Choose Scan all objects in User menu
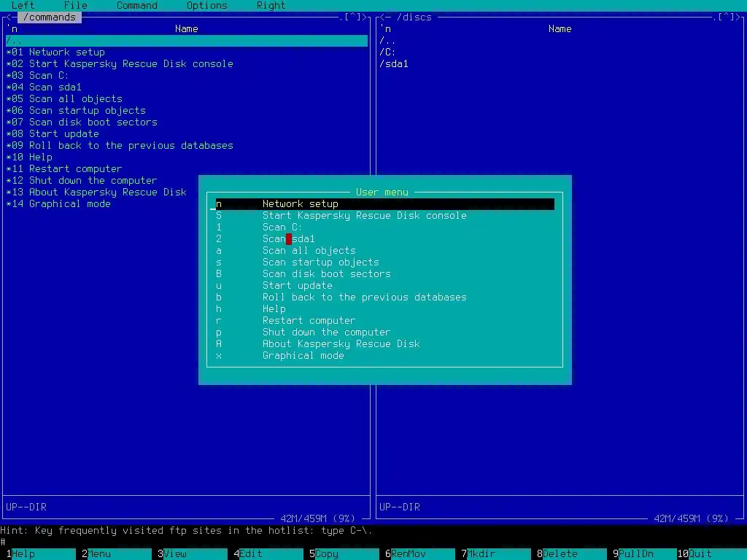This screenshot has height=560, width=747. (x=385, y=251)
